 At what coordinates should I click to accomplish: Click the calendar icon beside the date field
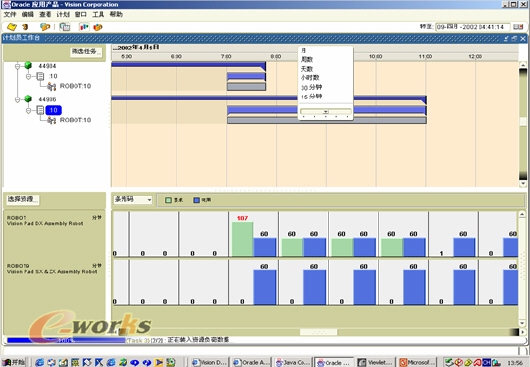(518, 27)
